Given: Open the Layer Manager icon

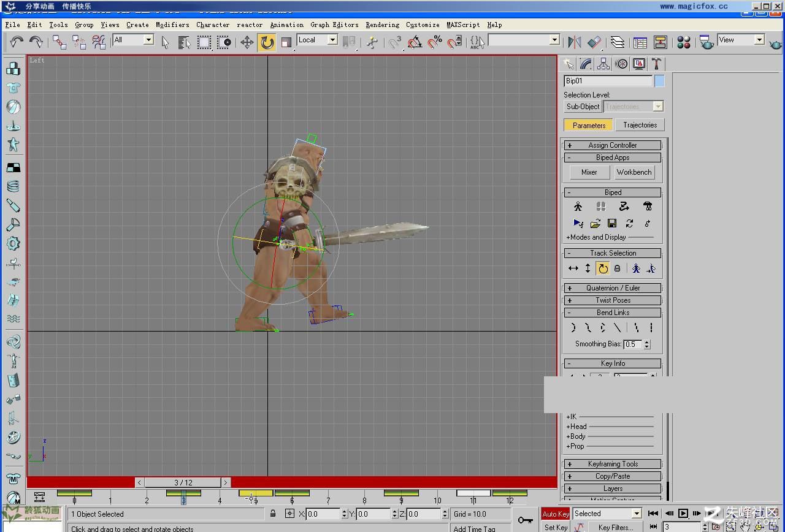Looking at the screenshot, I should pos(618,42).
